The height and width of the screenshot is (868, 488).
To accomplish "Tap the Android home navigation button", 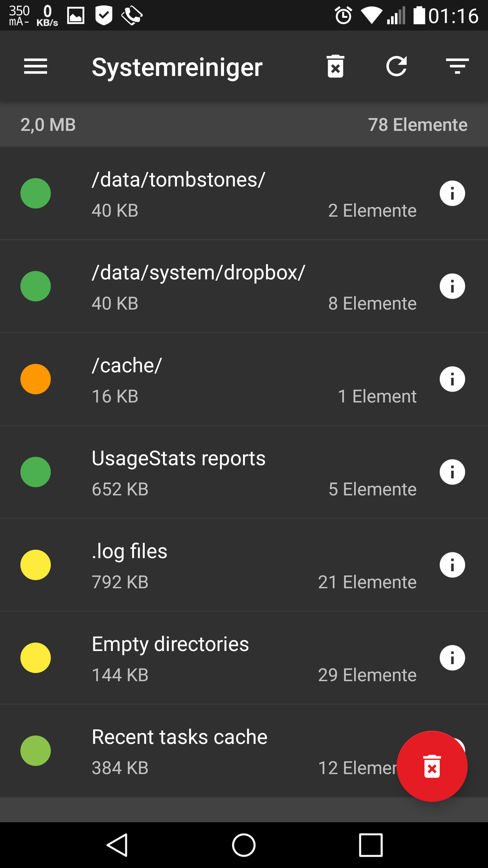I will coord(244,845).
